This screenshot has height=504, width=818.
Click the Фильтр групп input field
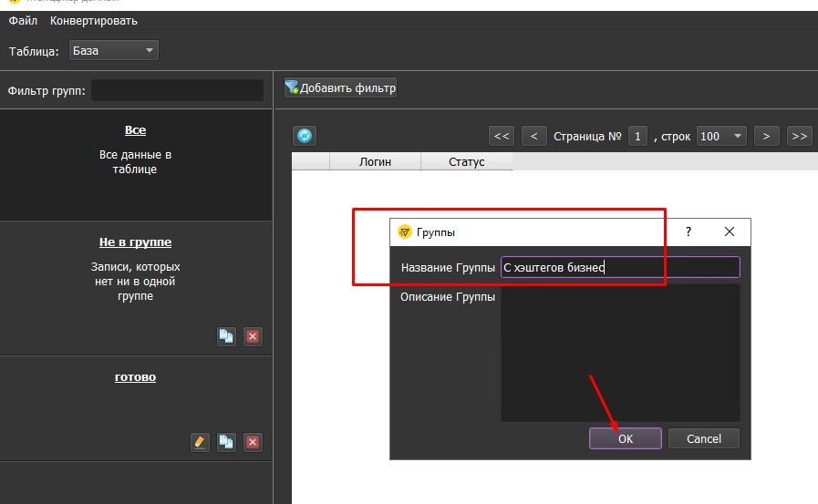click(178, 91)
